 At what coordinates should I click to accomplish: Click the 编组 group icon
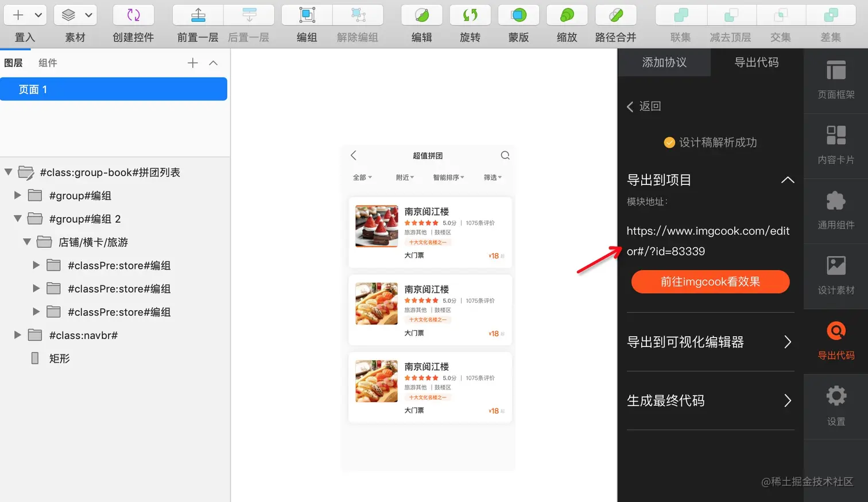click(307, 15)
